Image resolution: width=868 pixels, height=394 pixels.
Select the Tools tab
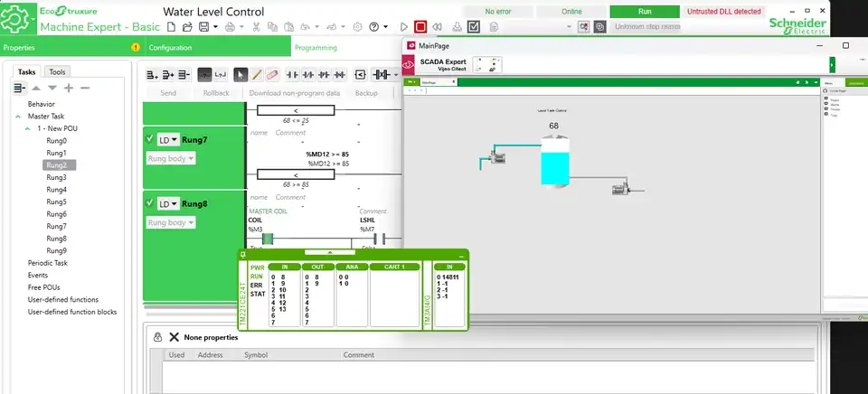(x=57, y=72)
